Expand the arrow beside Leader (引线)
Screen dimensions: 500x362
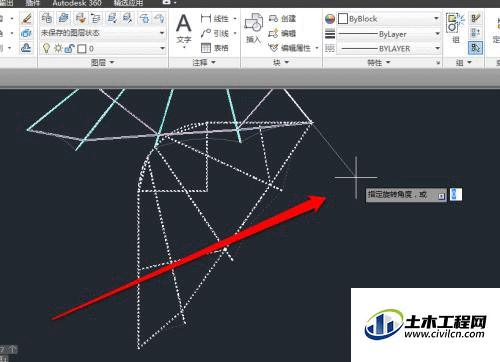[x=235, y=33]
